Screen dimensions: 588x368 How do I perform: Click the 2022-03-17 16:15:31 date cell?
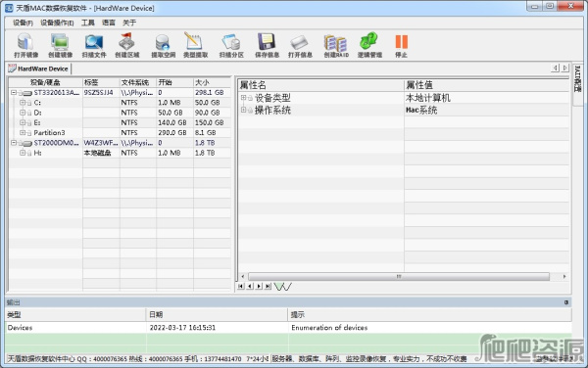182,328
